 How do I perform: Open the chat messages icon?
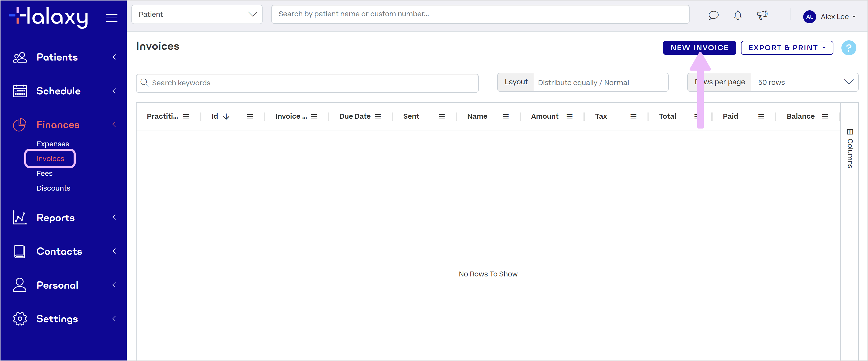[713, 15]
